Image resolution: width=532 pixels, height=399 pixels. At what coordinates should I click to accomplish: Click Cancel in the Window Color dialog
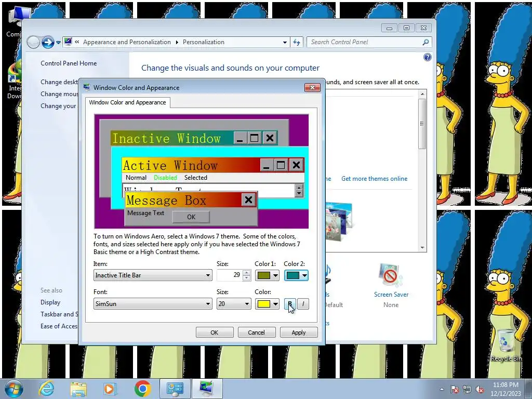257,332
